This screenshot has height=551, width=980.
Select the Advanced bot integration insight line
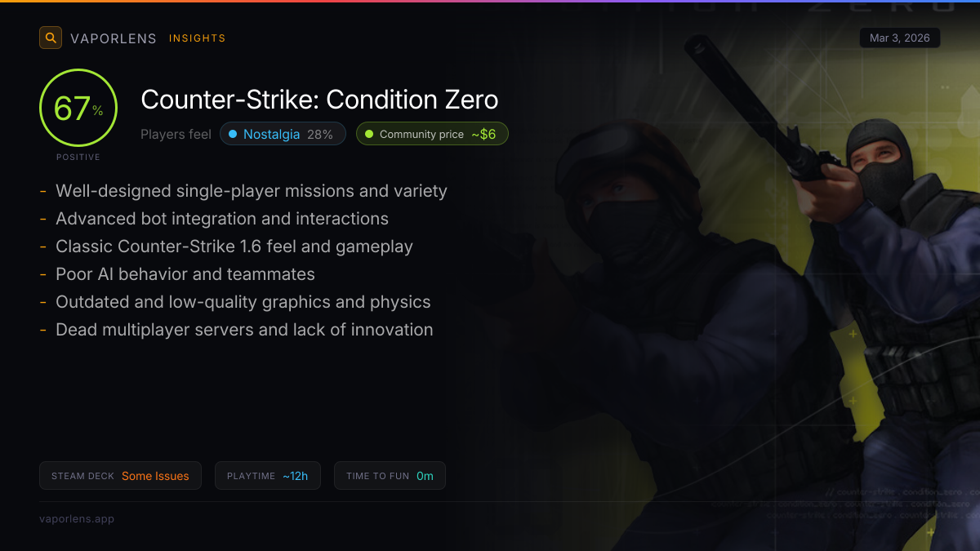point(214,219)
